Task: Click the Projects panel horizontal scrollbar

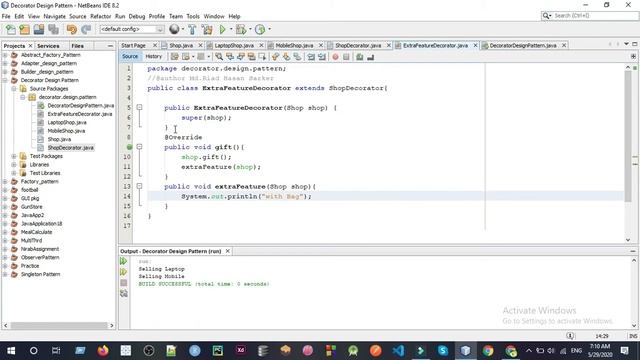Action: (59, 325)
